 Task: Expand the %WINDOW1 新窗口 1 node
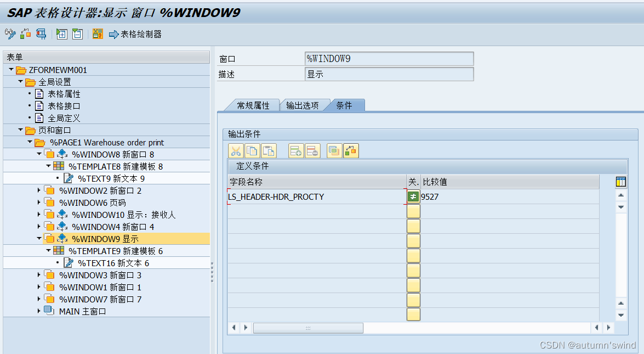(39, 286)
